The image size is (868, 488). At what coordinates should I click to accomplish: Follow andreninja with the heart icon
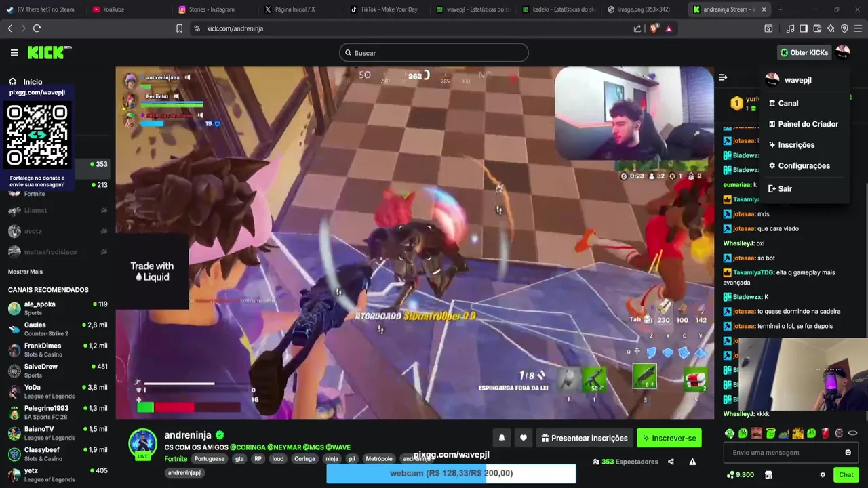[524, 439]
